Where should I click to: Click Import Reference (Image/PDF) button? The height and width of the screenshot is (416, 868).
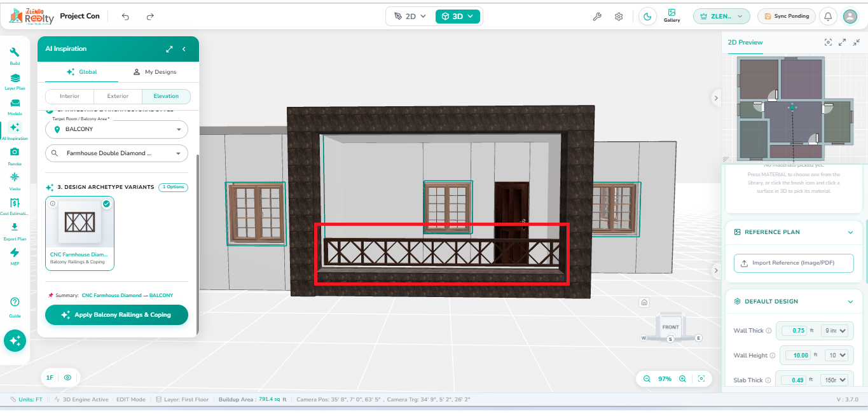tap(794, 263)
